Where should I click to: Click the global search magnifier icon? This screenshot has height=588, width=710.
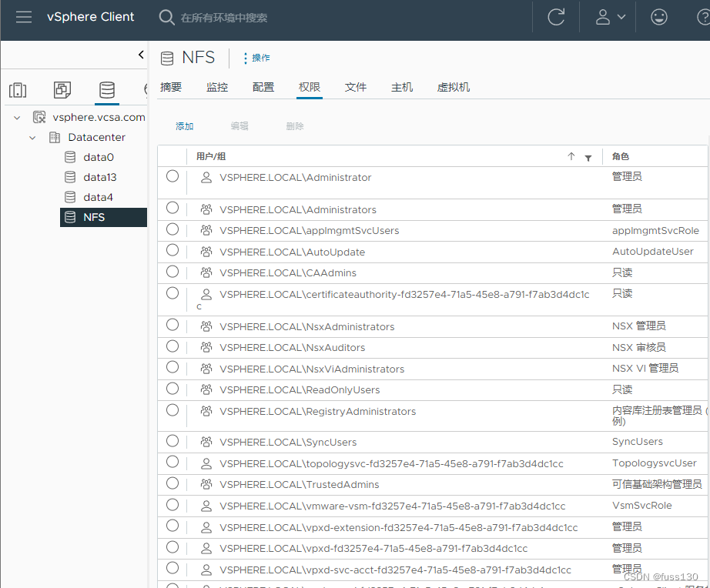pyautogui.click(x=166, y=17)
